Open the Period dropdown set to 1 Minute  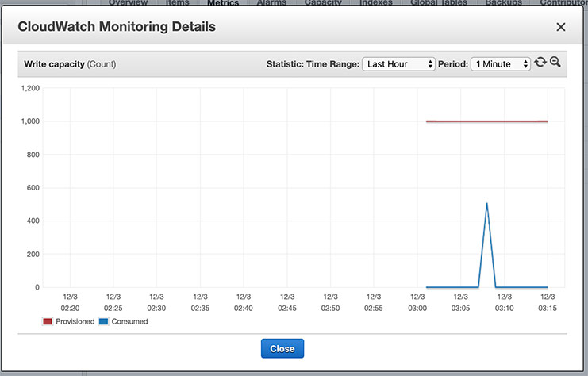[x=500, y=64]
